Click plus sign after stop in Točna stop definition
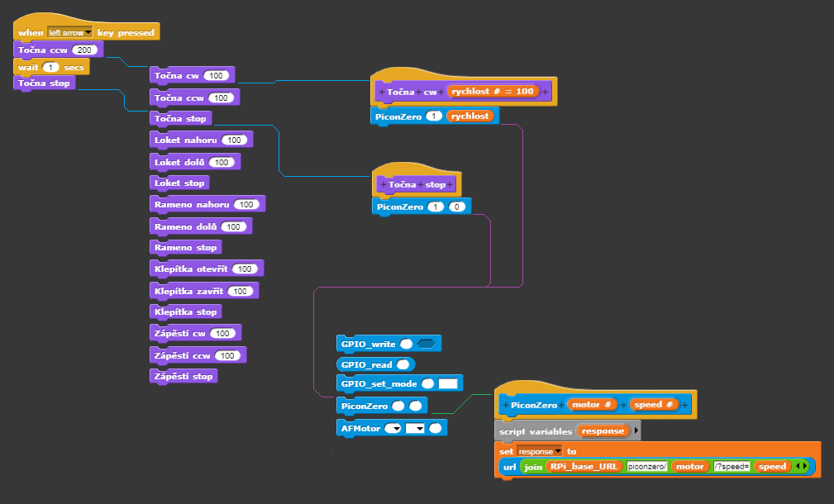 coord(450,185)
